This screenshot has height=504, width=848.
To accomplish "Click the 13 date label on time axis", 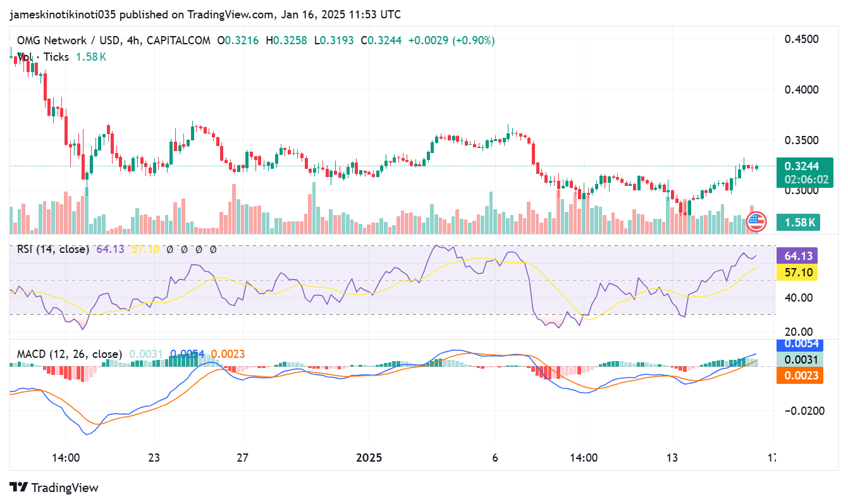I will pyautogui.click(x=671, y=458).
